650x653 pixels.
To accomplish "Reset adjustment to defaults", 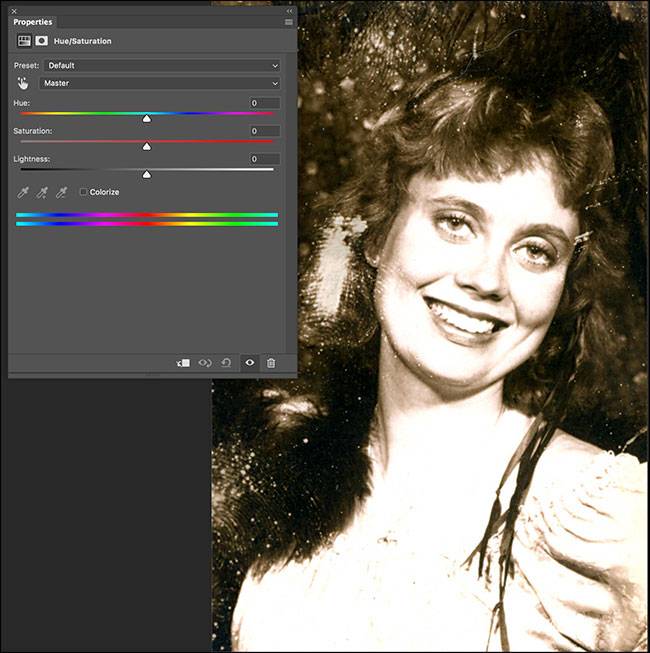I will pos(226,363).
